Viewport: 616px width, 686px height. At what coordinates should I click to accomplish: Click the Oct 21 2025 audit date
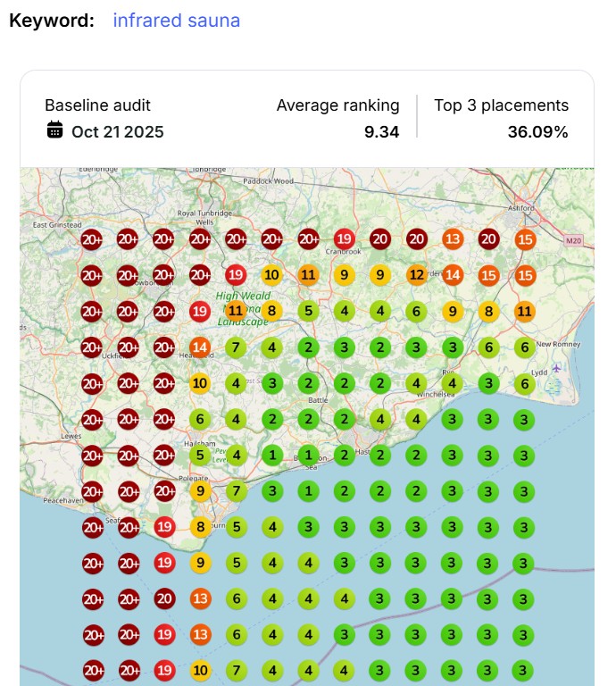coord(117,131)
